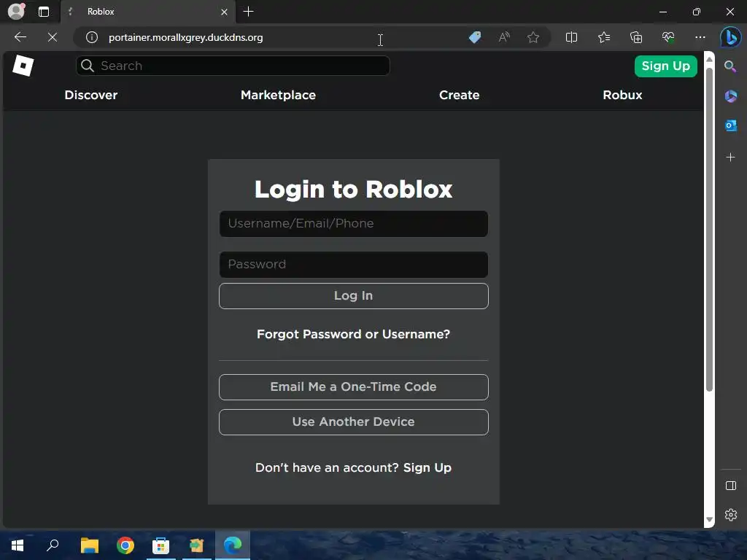This screenshot has width=747, height=560.
Task: Go back with the browser back arrow
Action: [20, 37]
